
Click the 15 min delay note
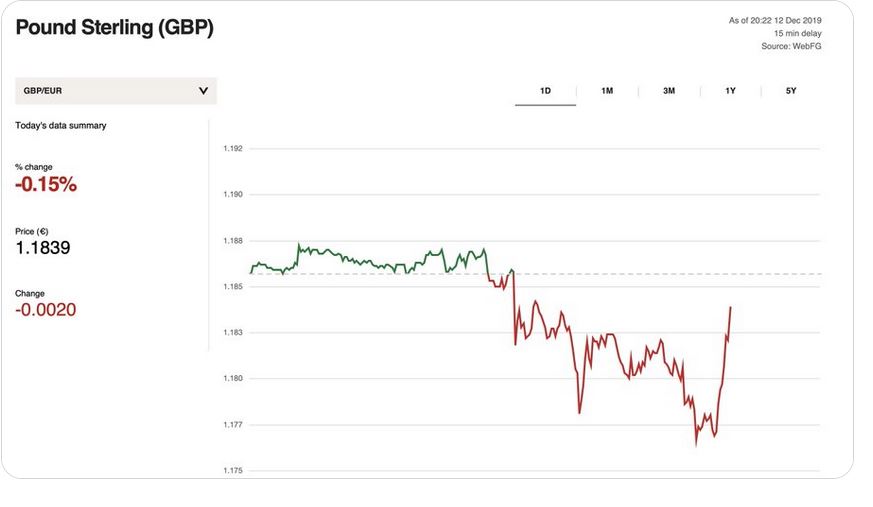(x=797, y=33)
